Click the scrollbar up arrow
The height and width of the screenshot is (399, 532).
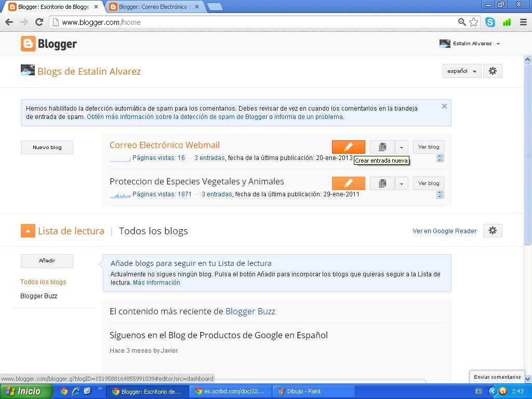(528, 59)
